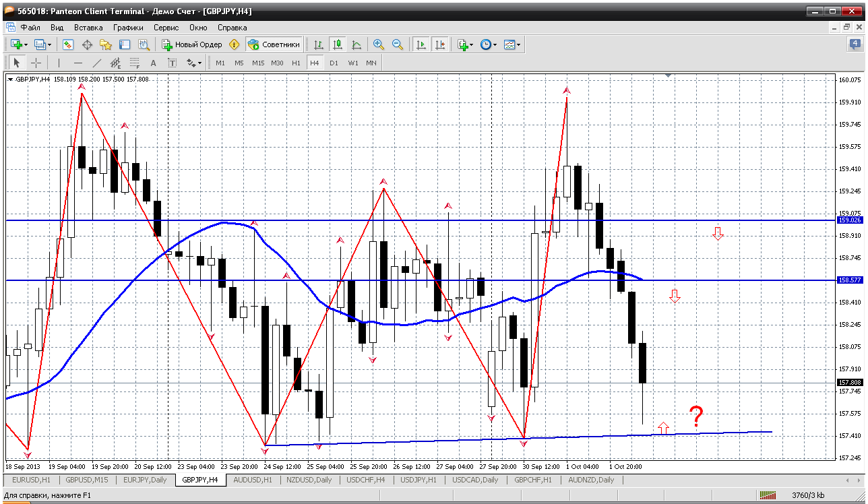
Task: Launch MetaEditor yellow diamond icon
Action: click(234, 44)
